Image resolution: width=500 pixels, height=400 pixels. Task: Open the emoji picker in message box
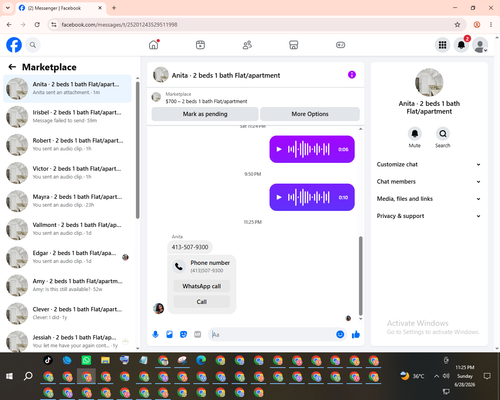click(x=340, y=334)
